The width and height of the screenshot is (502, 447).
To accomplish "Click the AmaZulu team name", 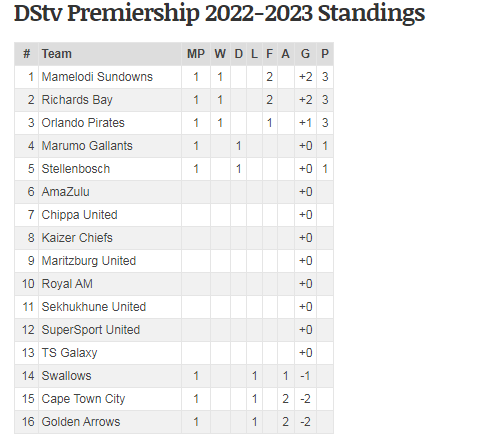I will 66,192.
